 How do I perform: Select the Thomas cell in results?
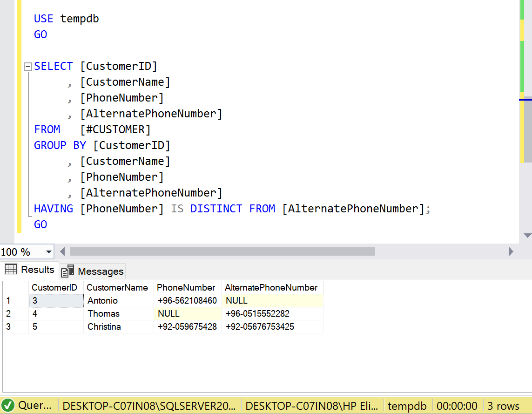coord(103,314)
